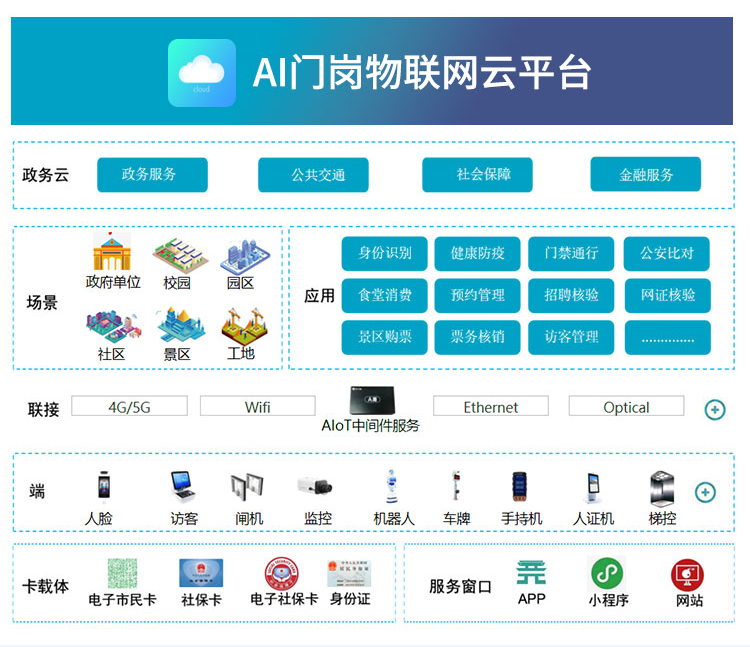The width and height of the screenshot is (750, 647).
Task: Click the 政务服务 button
Action: point(152,175)
